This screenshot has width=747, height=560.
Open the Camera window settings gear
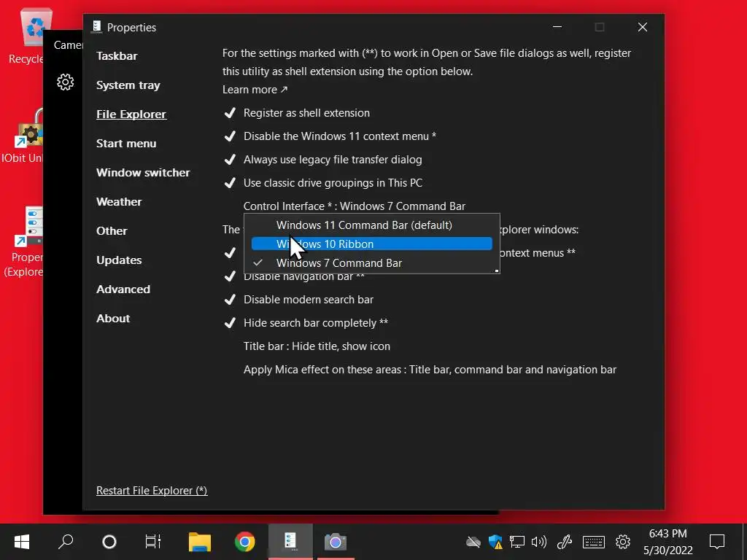pyautogui.click(x=65, y=82)
